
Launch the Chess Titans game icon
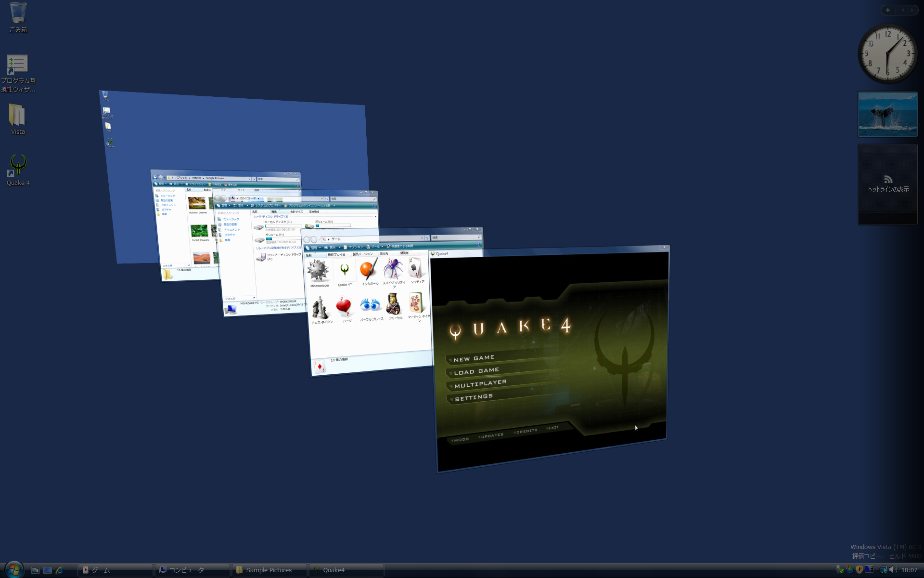pyautogui.click(x=320, y=307)
